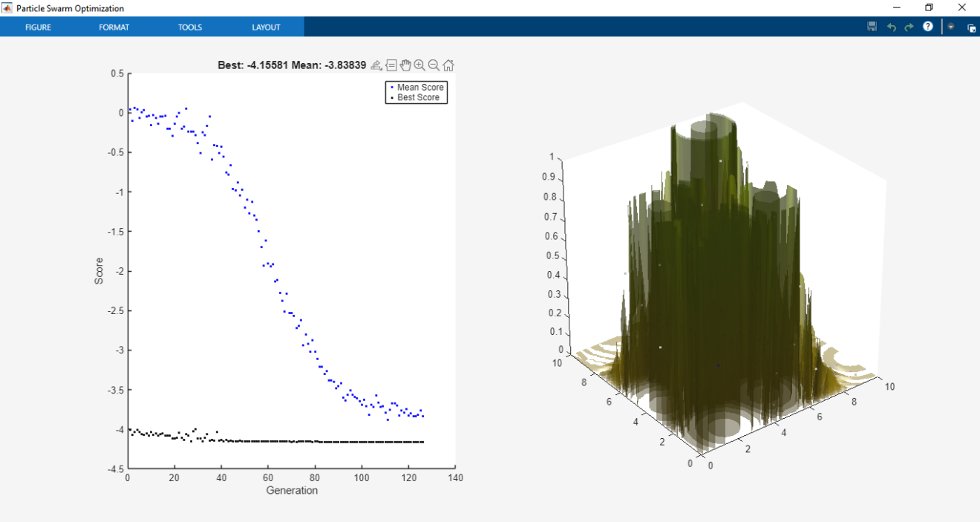The width and height of the screenshot is (980, 522).
Task: Enable the Data Tips tool
Action: [x=391, y=65]
